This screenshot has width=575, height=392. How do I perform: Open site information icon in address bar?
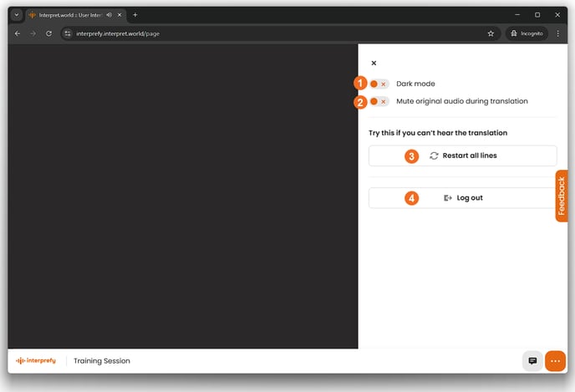coord(68,33)
